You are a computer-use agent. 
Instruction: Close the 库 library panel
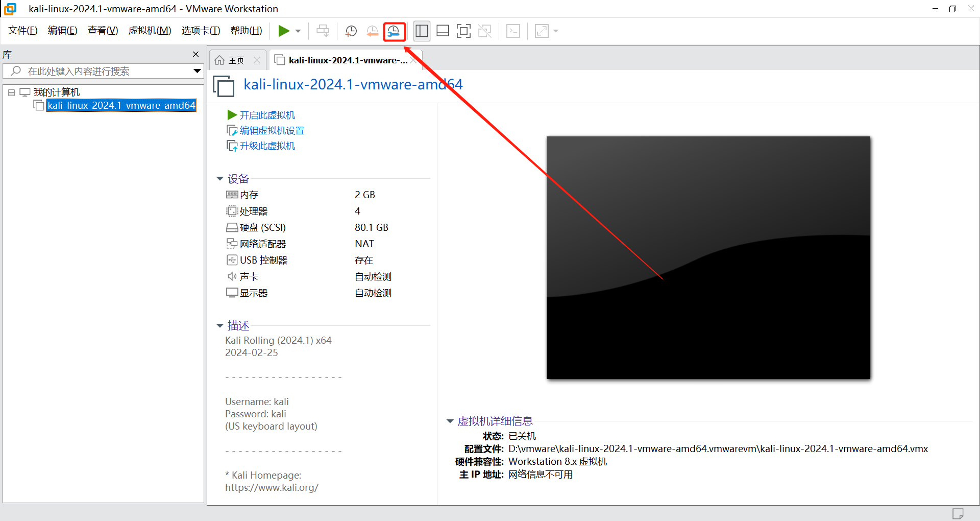click(x=195, y=54)
